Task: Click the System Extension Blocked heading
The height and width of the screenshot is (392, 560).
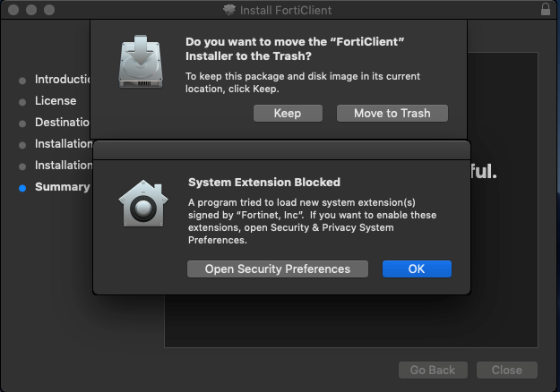Action: [x=263, y=183]
